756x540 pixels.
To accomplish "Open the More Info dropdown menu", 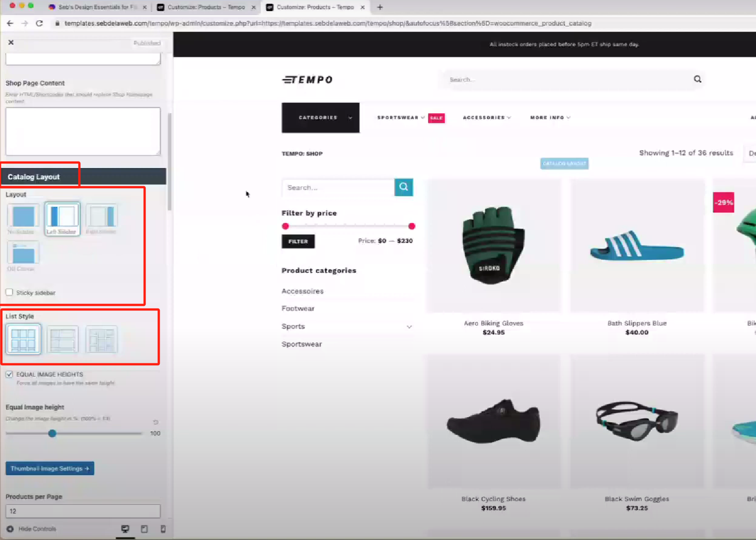I will (549, 117).
